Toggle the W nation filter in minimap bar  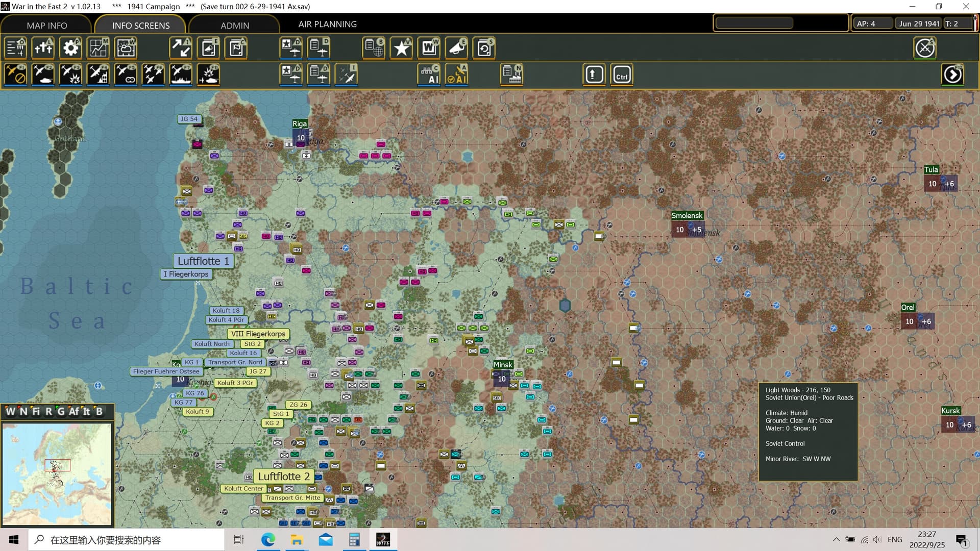[x=10, y=411]
